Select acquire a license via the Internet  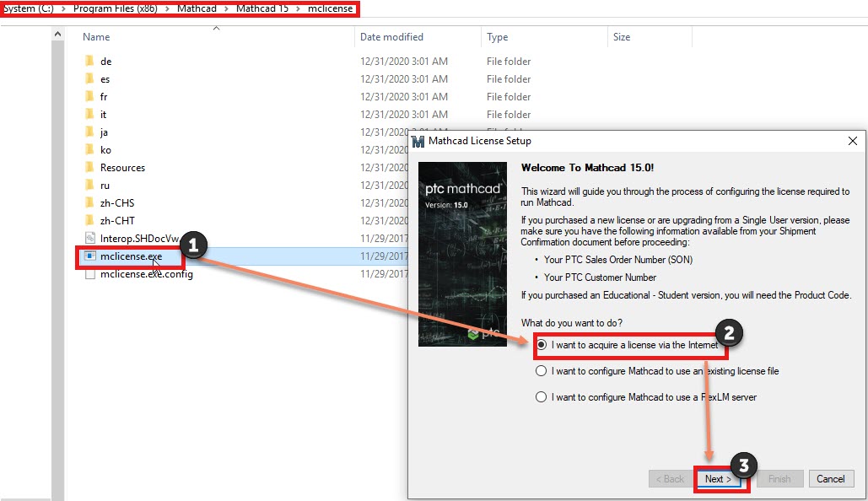pos(540,346)
